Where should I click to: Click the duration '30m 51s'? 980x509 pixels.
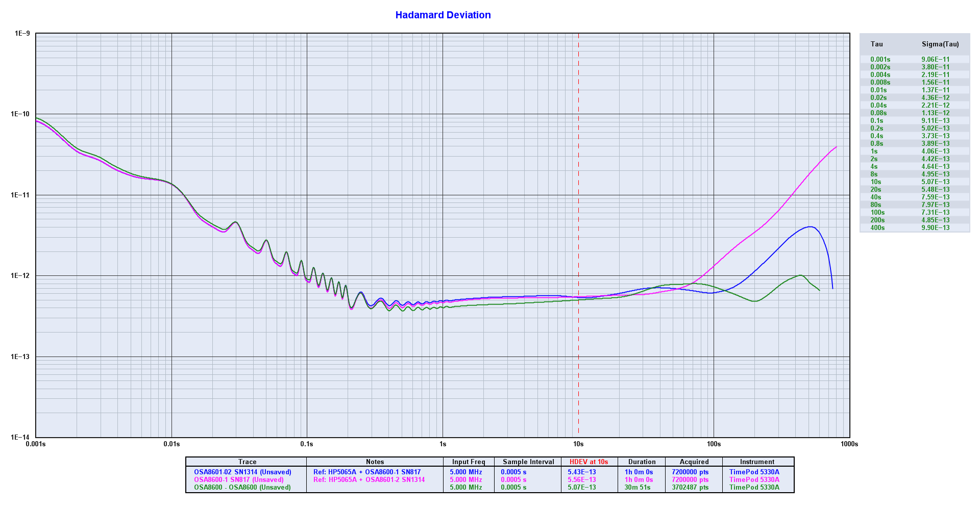[638, 487]
